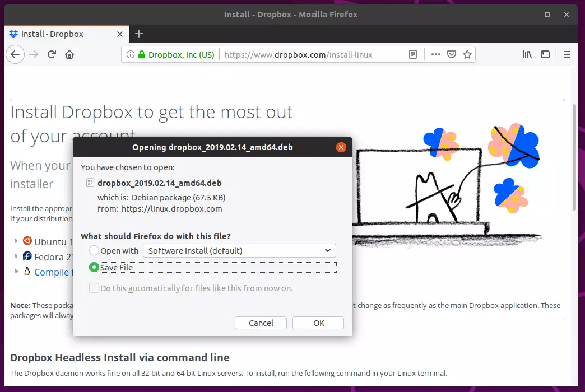
Task: Open the Firefox hamburger menu
Action: 567,54
